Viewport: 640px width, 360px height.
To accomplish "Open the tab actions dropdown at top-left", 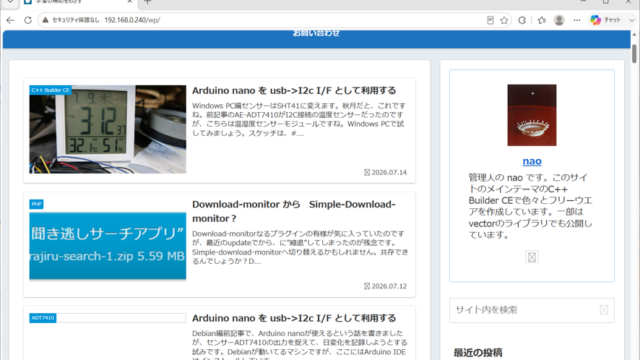I will [10, 2].
